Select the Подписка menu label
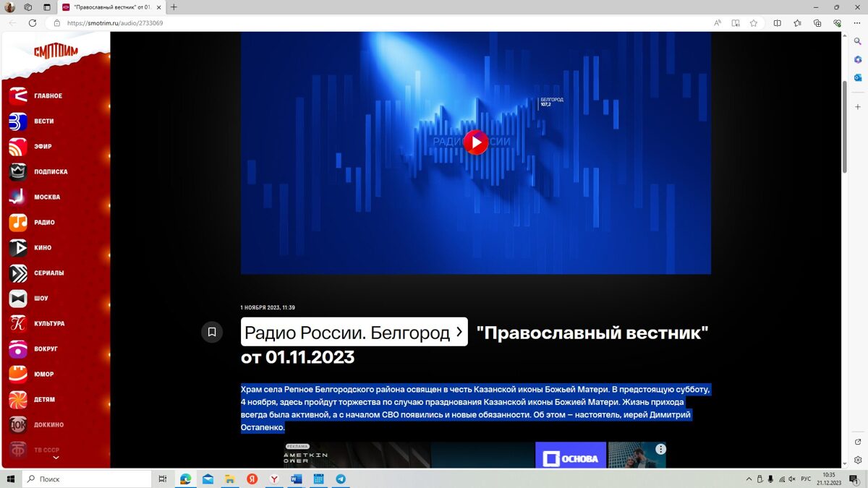Viewport: 868px width, 488px height. tap(51, 172)
